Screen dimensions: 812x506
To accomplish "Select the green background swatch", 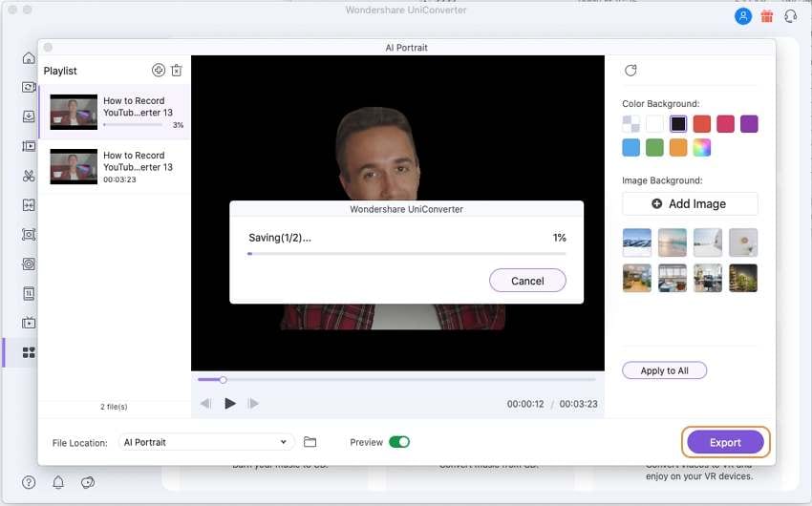I will click(x=654, y=147).
